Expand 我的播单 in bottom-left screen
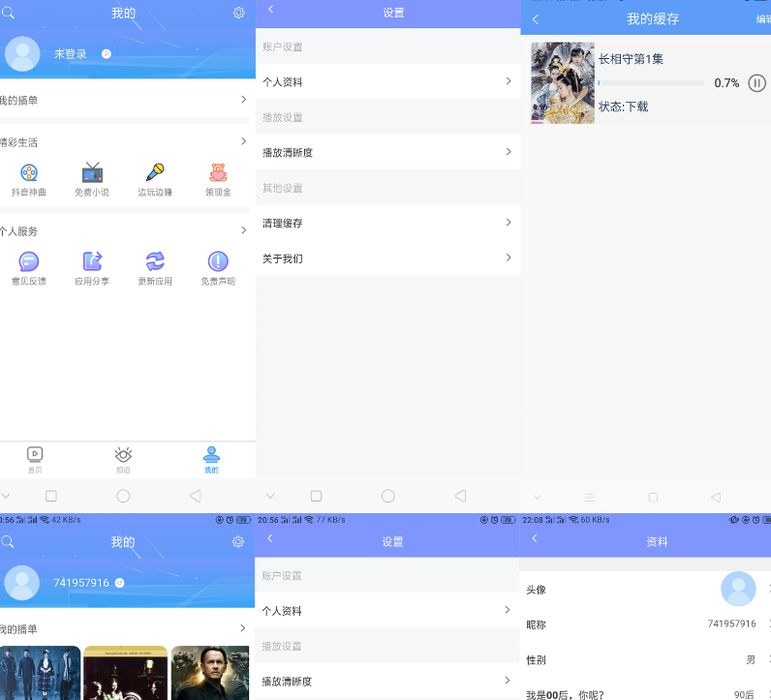 tap(125, 628)
